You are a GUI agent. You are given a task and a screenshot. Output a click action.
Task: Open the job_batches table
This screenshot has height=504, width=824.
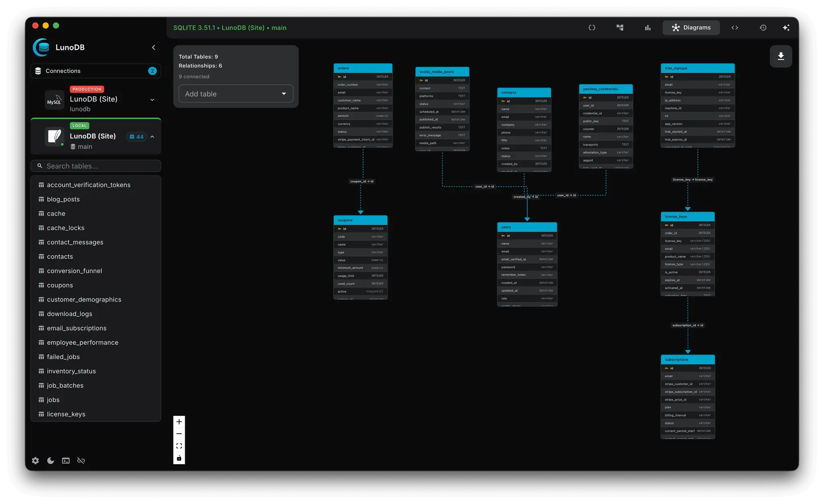tap(96, 385)
